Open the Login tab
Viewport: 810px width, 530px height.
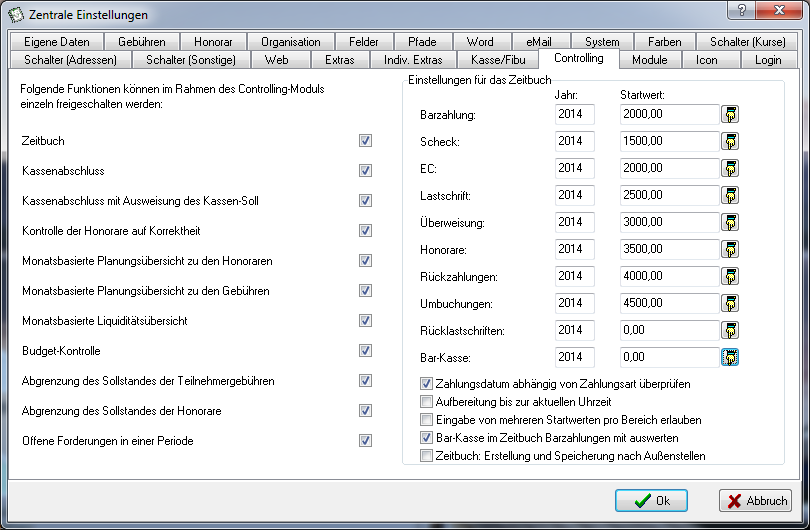(768, 60)
